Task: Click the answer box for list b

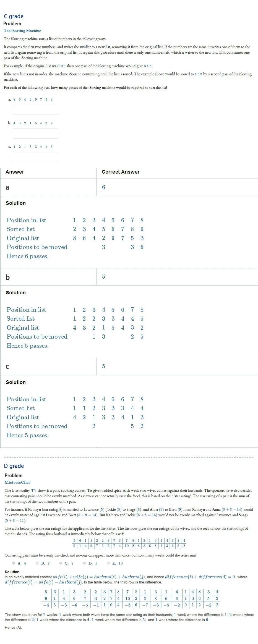Action: (35, 133)
